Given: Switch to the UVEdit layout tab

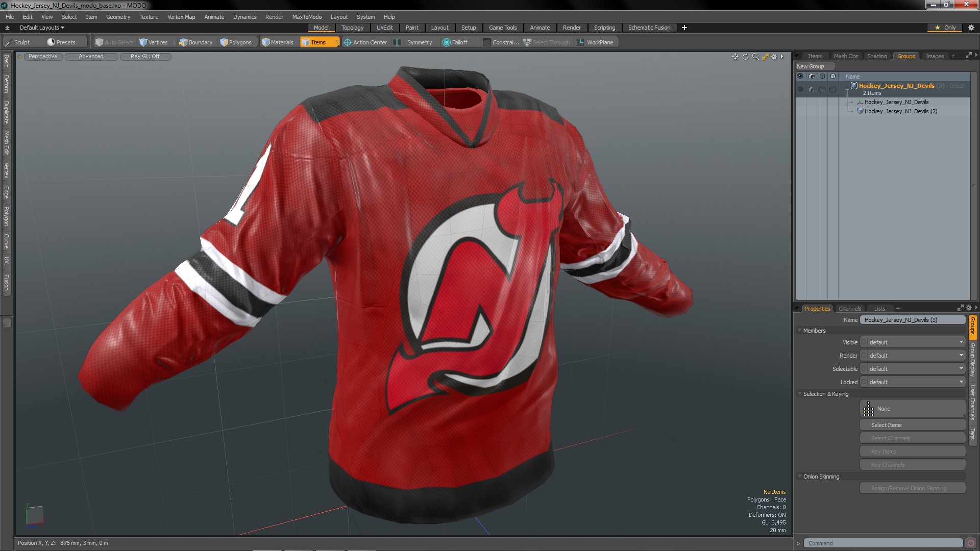Looking at the screenshot, I should point(384,28).
